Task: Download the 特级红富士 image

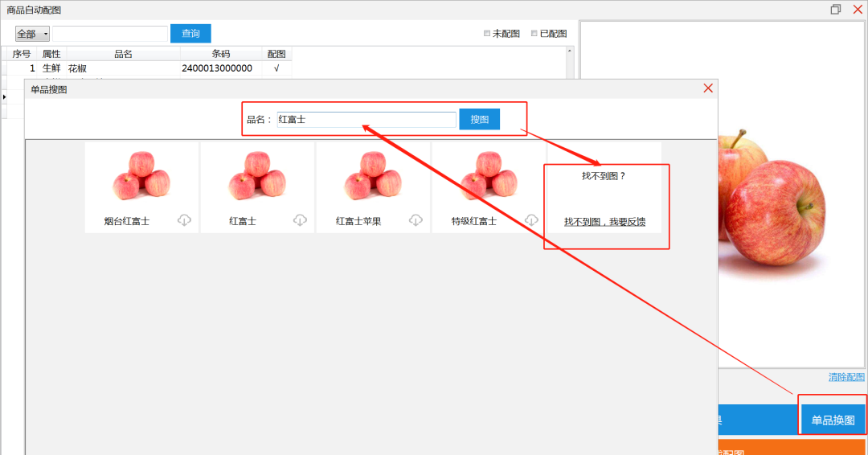Action: point(531,220)
